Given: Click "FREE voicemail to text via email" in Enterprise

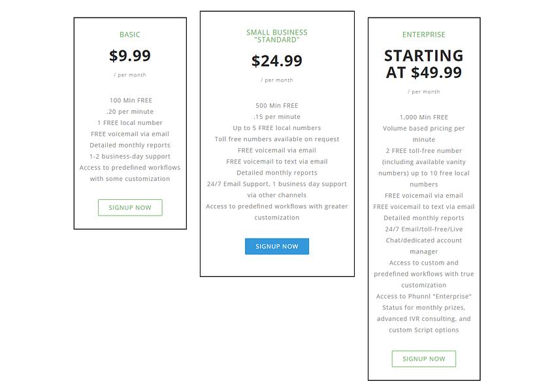Looking at the screenshot, I should click(x=423, y=206).
